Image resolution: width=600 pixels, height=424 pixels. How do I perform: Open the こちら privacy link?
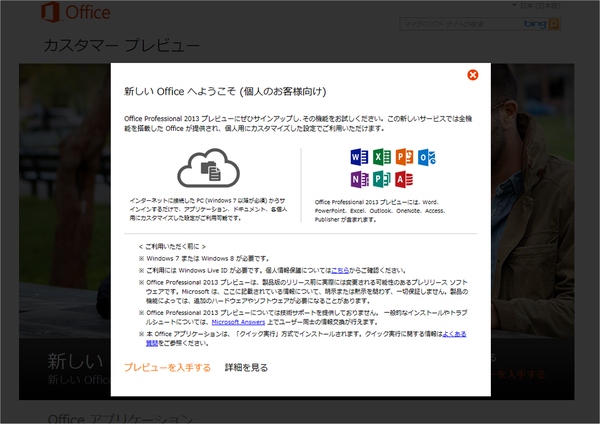340,270
